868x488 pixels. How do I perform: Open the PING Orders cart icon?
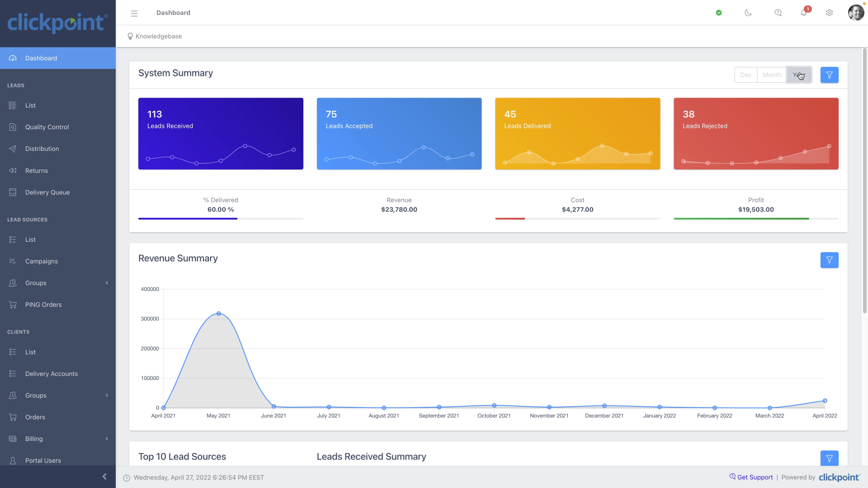coord(12,305)
